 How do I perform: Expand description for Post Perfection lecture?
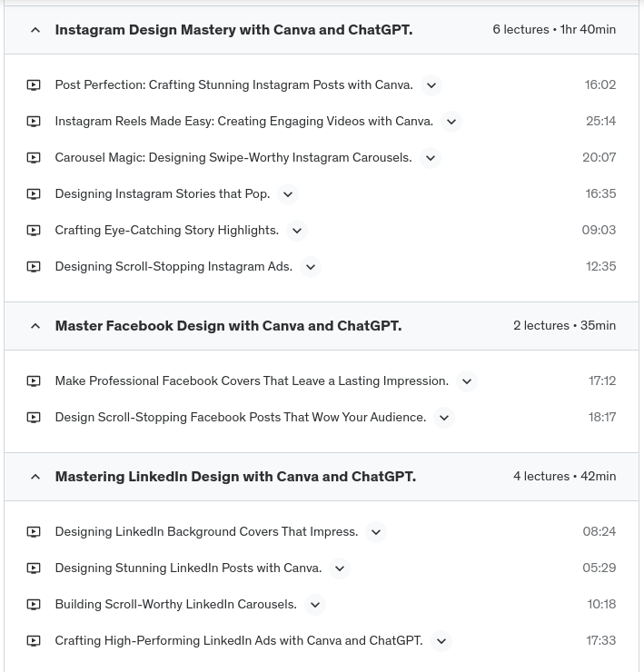(431, 85)
